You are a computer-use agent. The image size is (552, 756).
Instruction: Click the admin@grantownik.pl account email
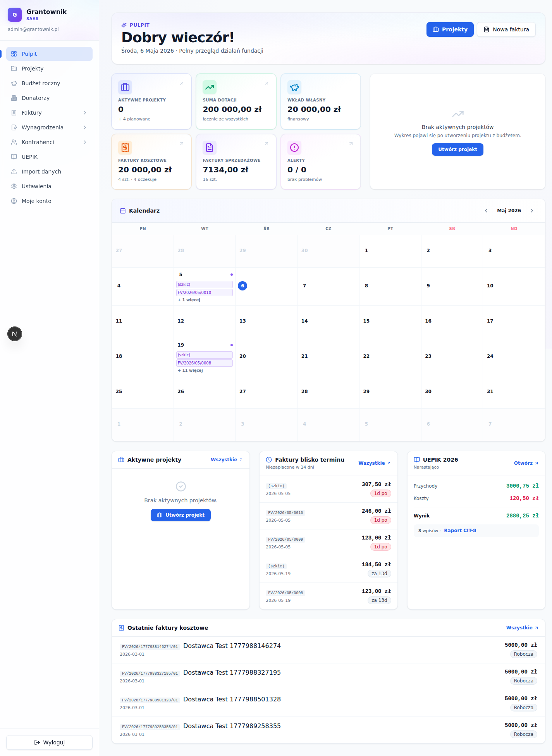pyautogui.click(x=33, y=29)
